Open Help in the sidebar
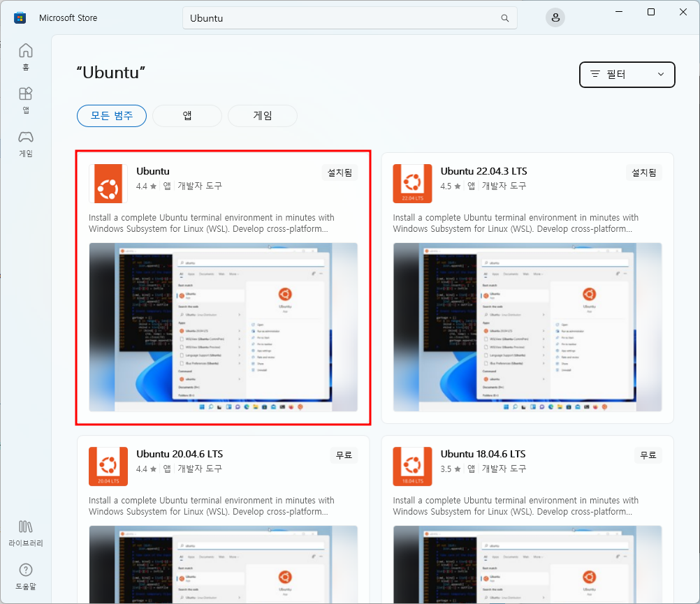700x604 pixels. 25,577
